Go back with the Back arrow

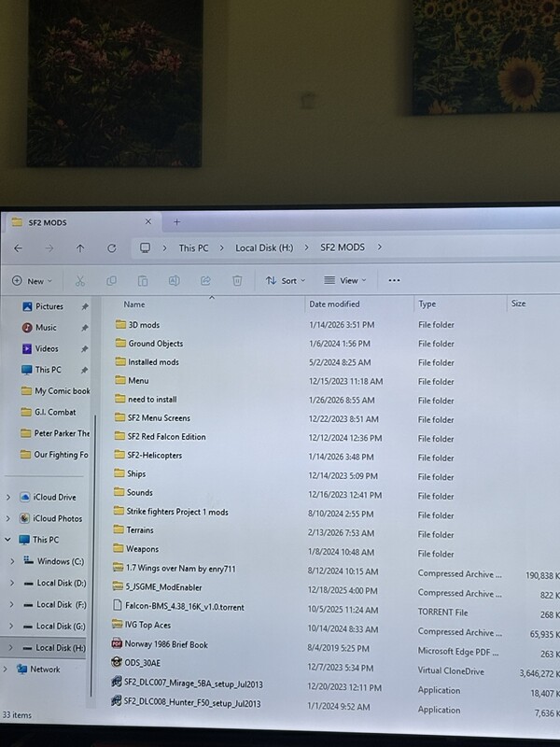click(x=18, y=248)
